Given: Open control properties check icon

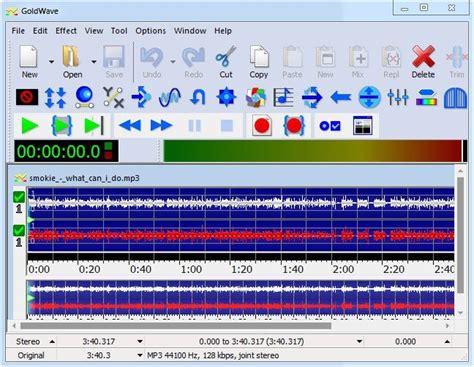Looking at the screenshot, I should (330, 126).
